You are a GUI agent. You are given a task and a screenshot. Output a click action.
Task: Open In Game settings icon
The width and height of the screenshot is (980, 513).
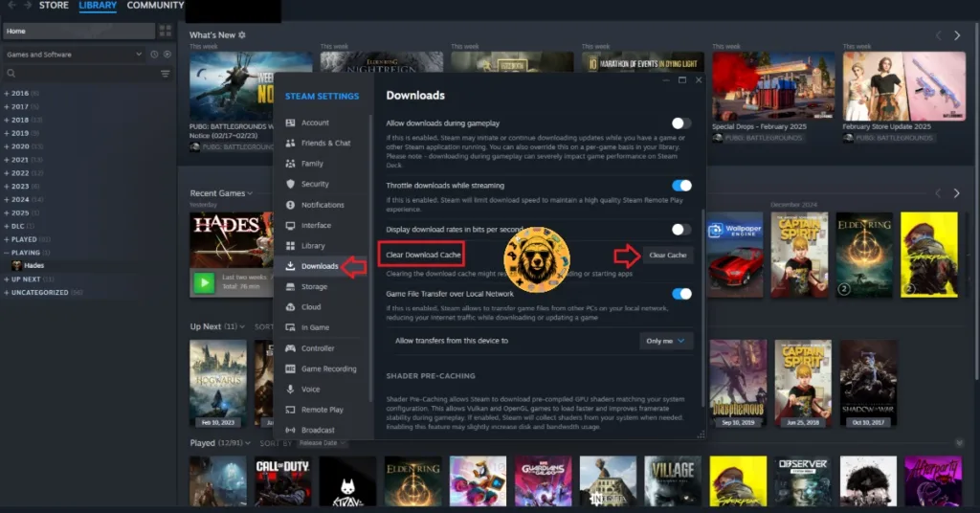coord(290,327)
